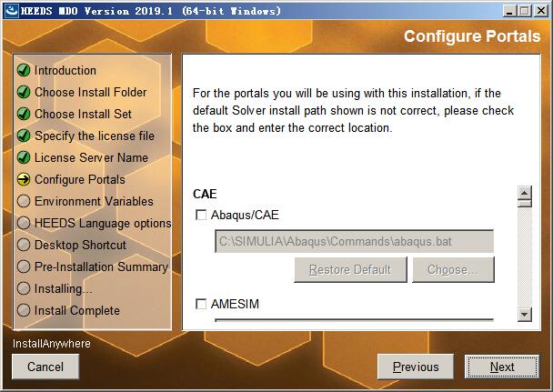
Task: Click Restore Default for Abaqus path
Action: pos(350,270)
